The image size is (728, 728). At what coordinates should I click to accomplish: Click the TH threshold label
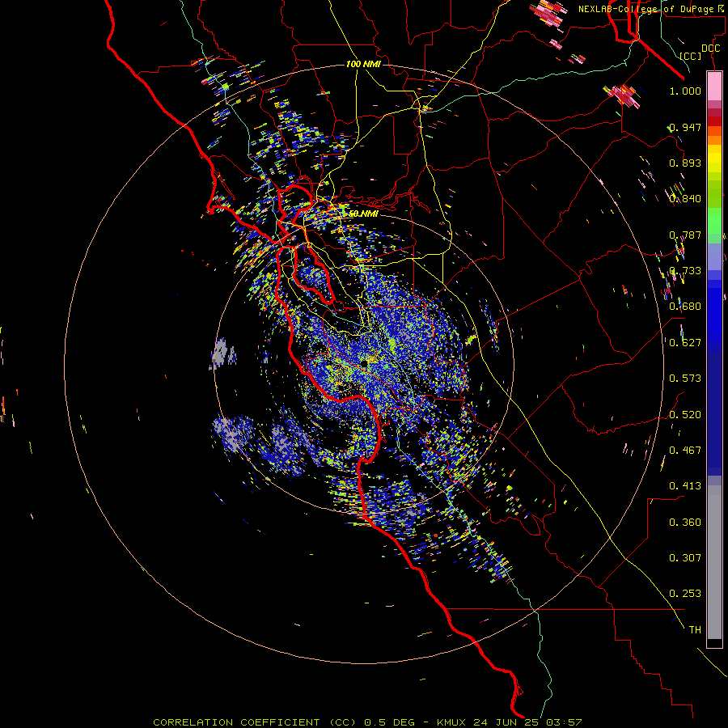pos(695,630)
